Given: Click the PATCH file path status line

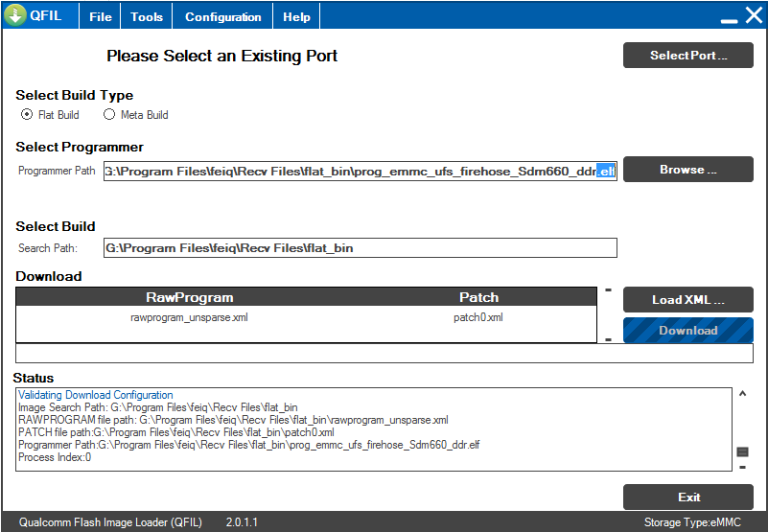Looking at the screenshot, I should click(x=176, y=432).
